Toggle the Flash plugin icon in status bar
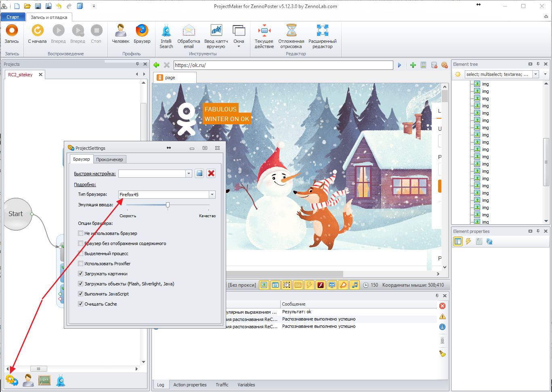This screenshot has height=392, width=552. [321, 285]
